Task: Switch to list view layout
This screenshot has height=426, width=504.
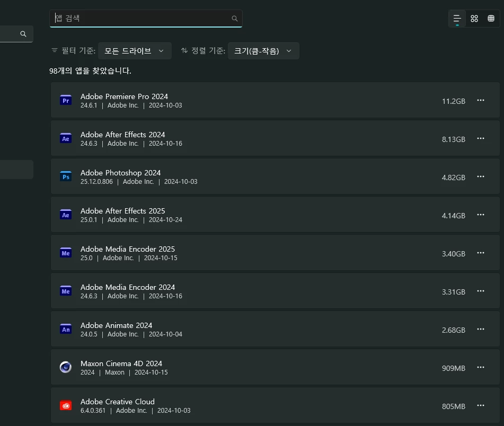Action: [457, 19]
